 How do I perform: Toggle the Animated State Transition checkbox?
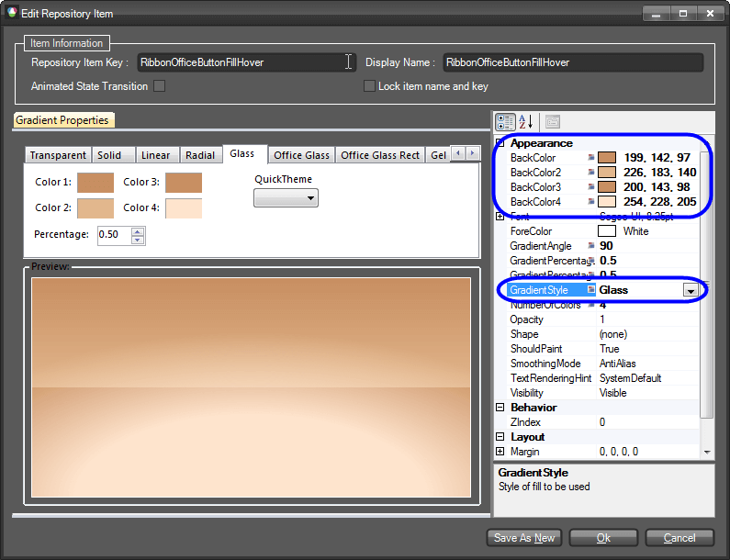159,86
